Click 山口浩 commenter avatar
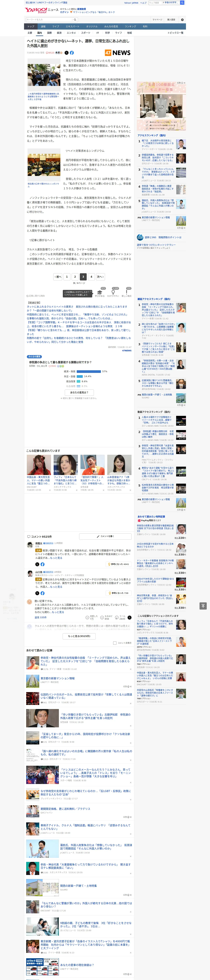The height and width of the screenshot is (980, 210). coord(30,574)
